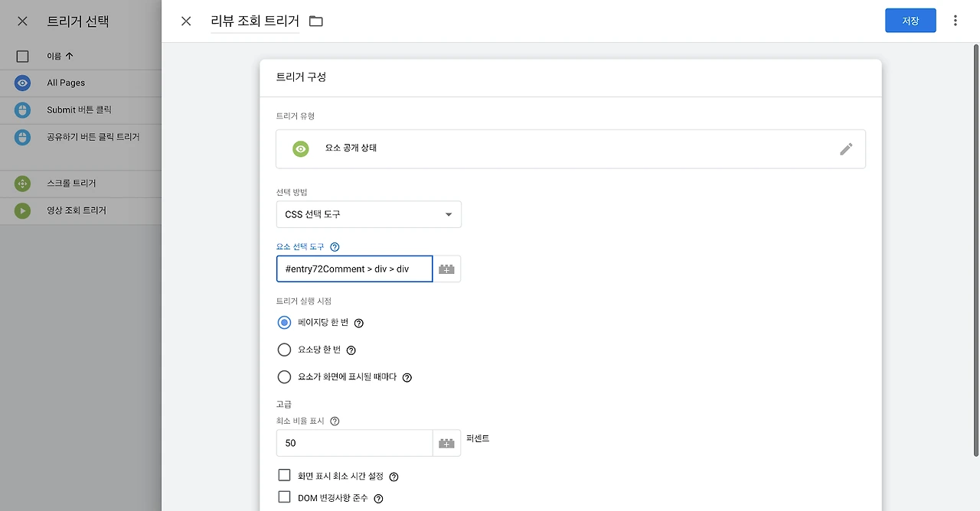
Task: Insert variable next to the CSS selector field
Action: 447,269
